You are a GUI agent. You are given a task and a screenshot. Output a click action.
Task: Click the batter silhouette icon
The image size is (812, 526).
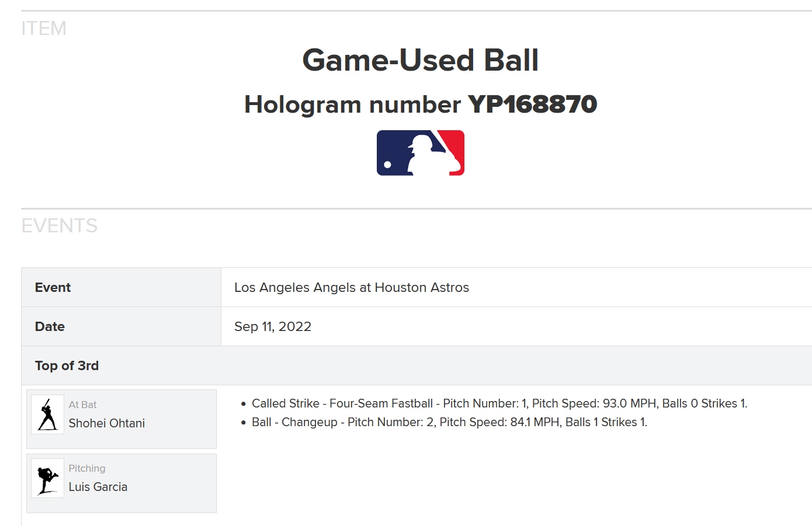coord(48,414)
